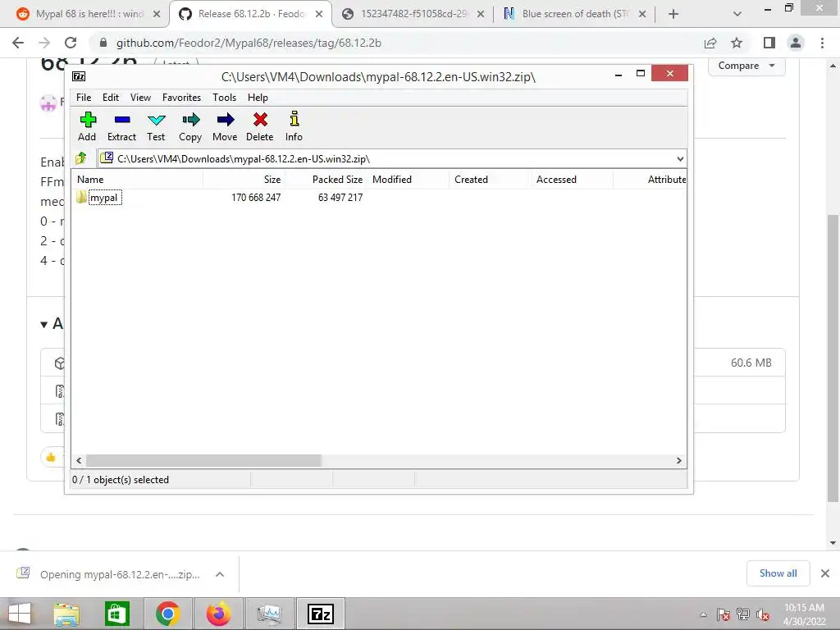Reload the GitHub page
840x630 pixels.
pyautogui.click(x=71, y=43)
